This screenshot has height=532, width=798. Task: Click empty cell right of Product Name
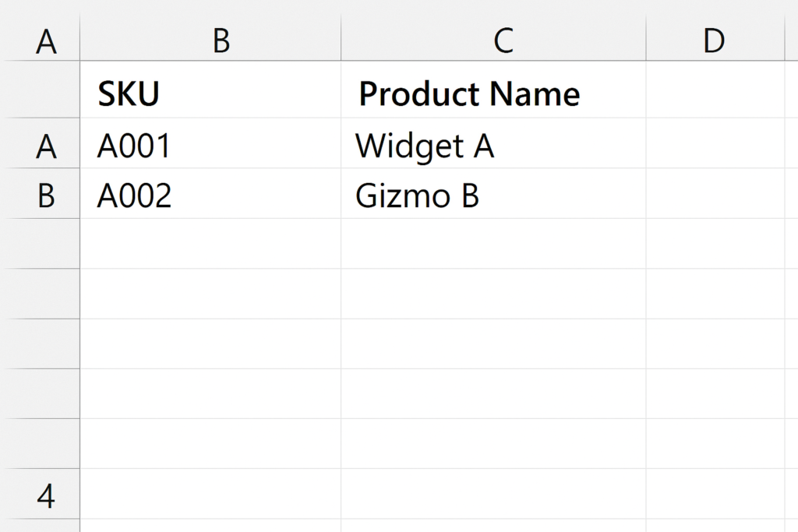(715, 90)
